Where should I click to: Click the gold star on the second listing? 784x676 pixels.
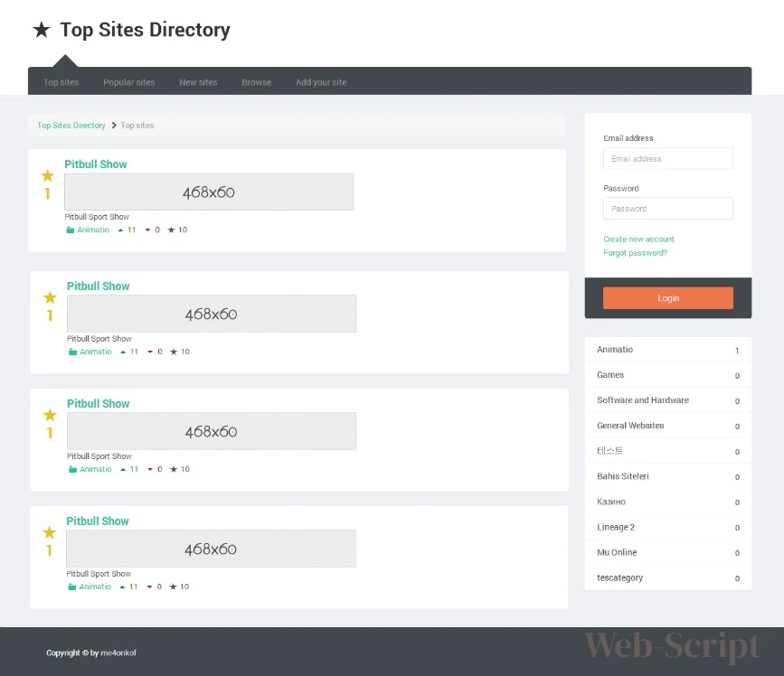[x=50, y=297]
